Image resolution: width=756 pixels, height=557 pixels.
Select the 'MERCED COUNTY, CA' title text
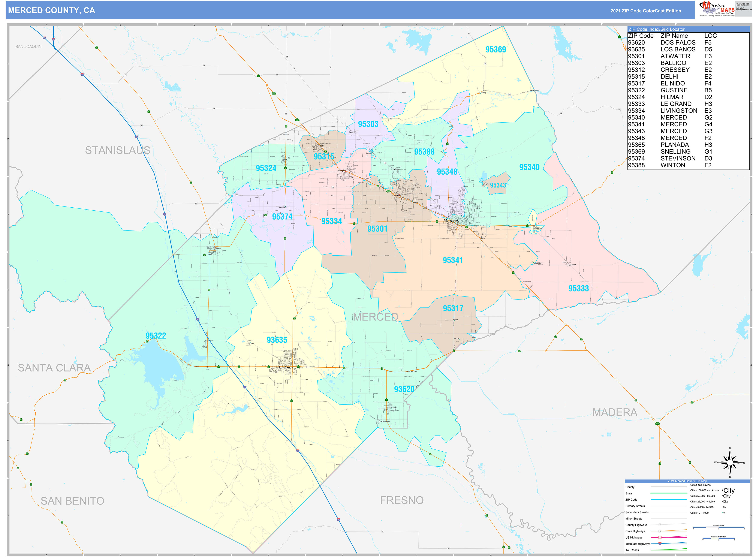click(52, 10)
